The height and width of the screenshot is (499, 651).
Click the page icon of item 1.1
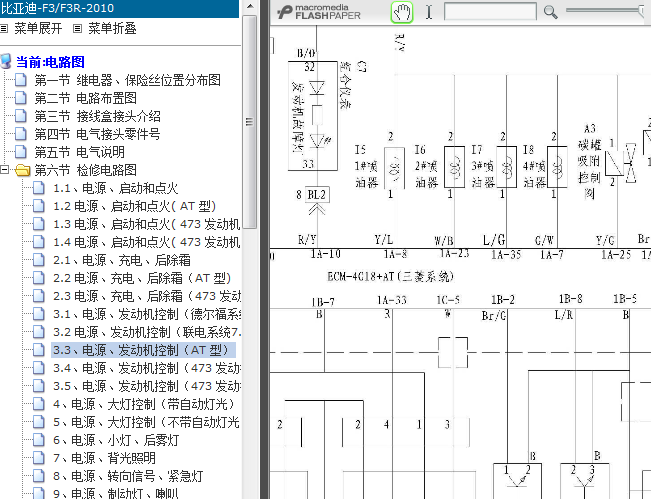pyautogui.click(x=39, y=188)
